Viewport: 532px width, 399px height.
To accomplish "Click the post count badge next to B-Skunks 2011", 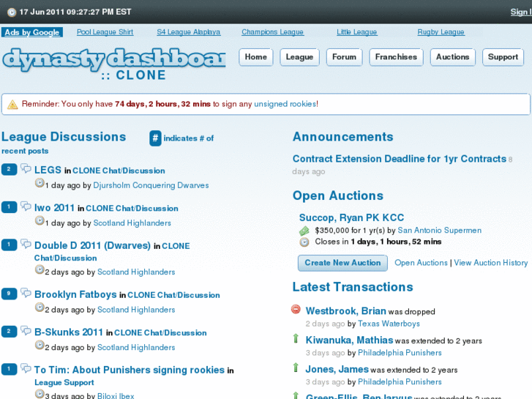I will (x=9, y=331).
